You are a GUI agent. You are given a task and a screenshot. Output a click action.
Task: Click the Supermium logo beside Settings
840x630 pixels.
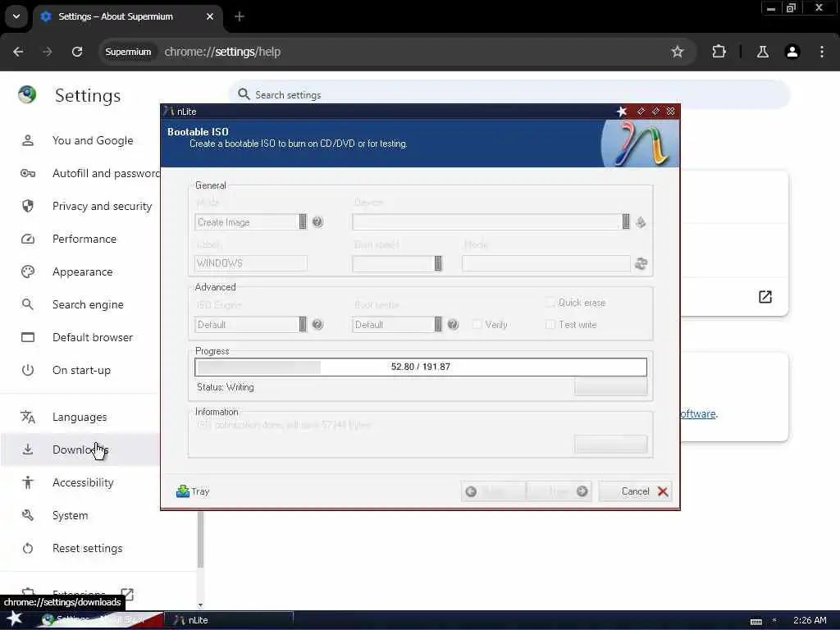coord(27,95)
